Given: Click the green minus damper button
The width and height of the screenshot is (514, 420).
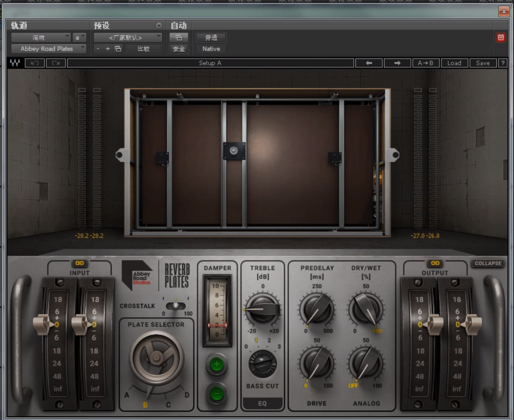Looking at the screenshot, I should click(217, 394).
